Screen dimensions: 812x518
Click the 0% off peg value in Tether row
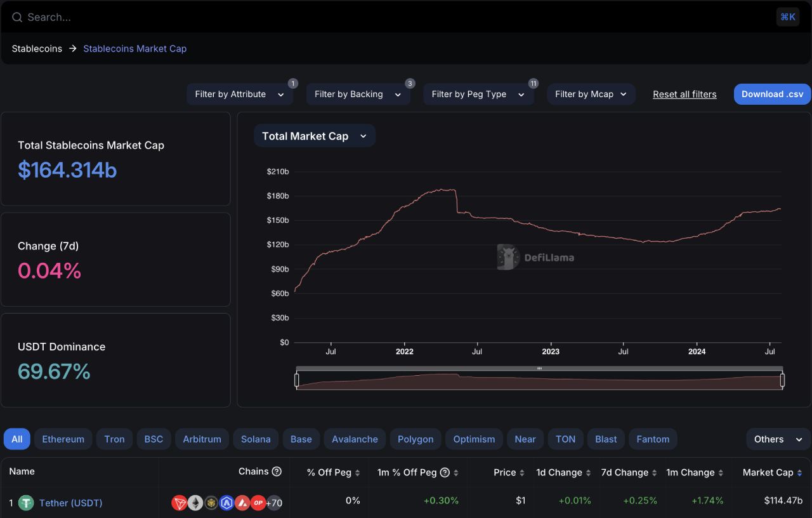click(353, 500)
